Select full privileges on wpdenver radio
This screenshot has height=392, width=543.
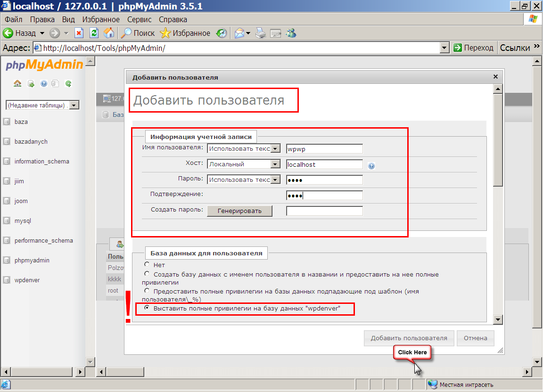(x=147, y=308)
